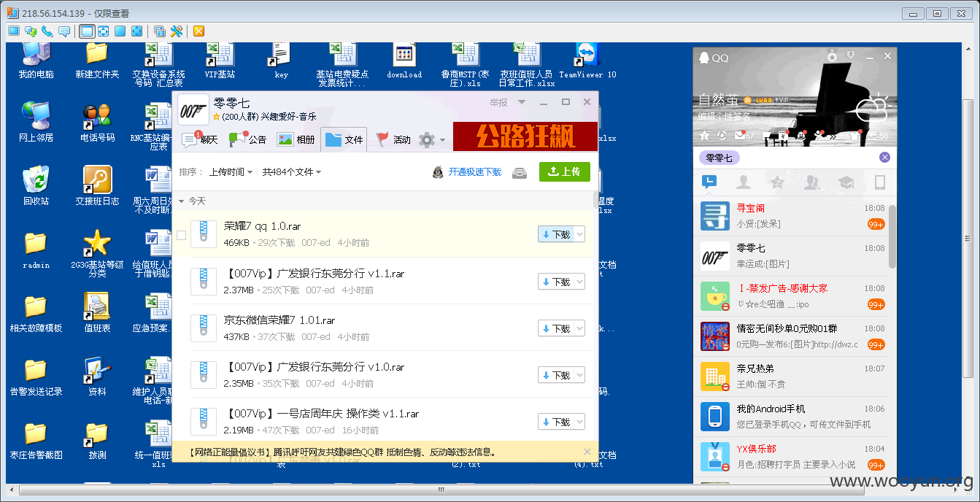Screen dimensions: 980x502
Task: Open the 寻宝阁 conversation
Action: pos(791,216)
